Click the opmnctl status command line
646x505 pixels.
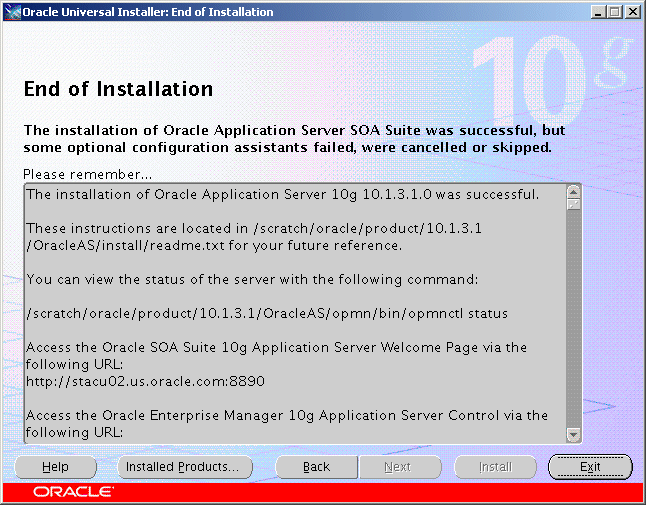click(x=267, y=314)
